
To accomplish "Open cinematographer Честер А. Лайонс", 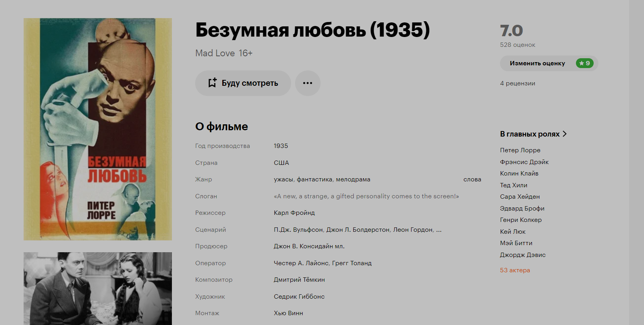I will coord(301,263).
